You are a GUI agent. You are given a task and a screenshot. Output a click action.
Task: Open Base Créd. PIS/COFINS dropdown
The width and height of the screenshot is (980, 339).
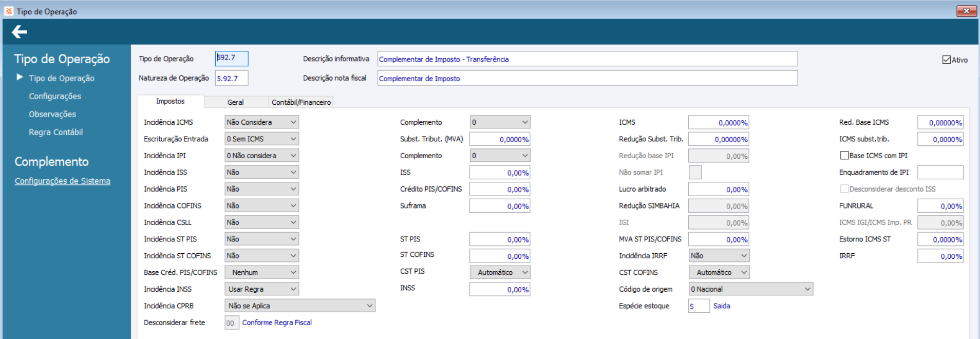coord(262,272)
